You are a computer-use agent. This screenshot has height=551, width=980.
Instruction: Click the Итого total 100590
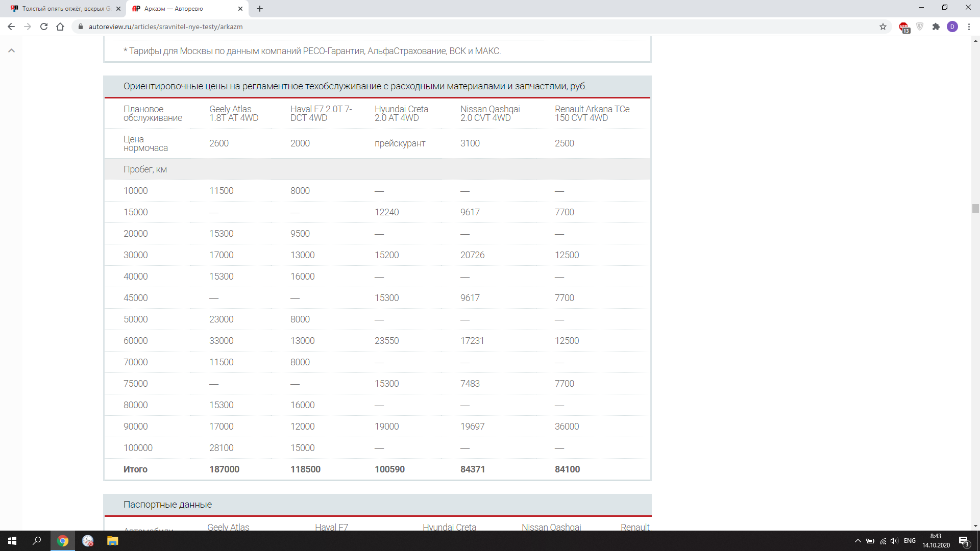pos(389,469)
